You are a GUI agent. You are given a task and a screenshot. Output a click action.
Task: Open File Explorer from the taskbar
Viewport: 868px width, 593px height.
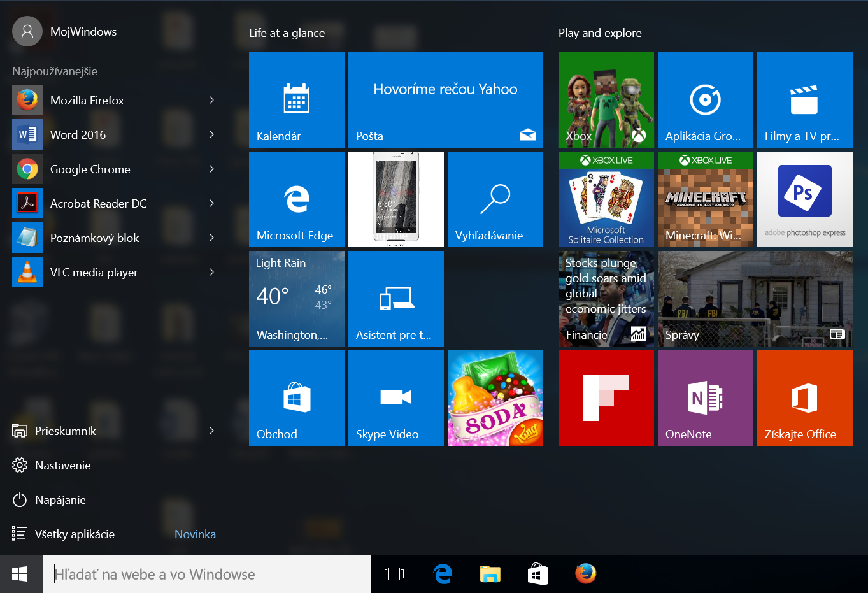(490, 574)
